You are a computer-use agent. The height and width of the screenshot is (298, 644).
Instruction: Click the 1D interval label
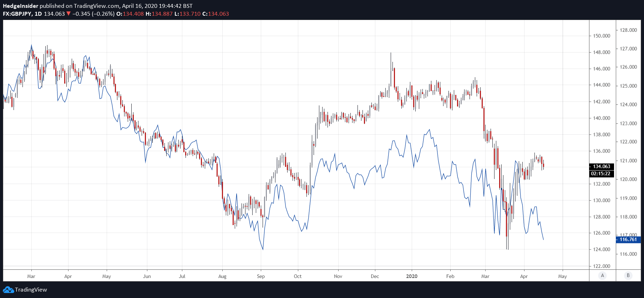(38, 14)
